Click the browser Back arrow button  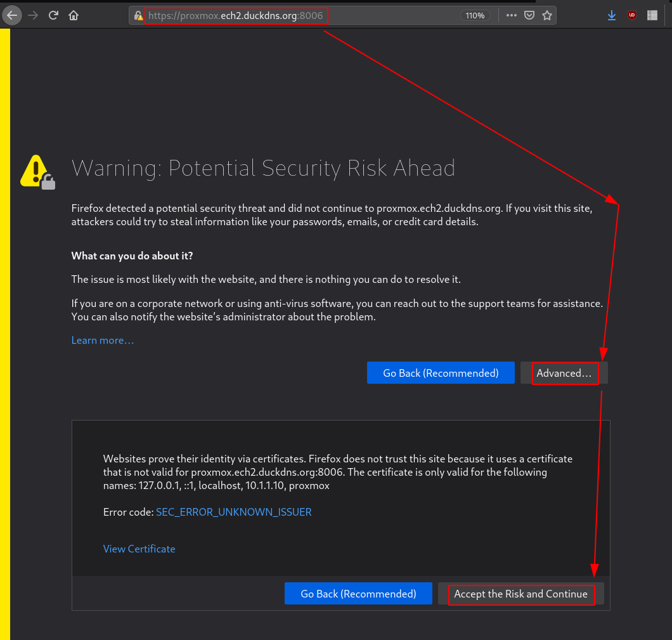coord(12,16)
